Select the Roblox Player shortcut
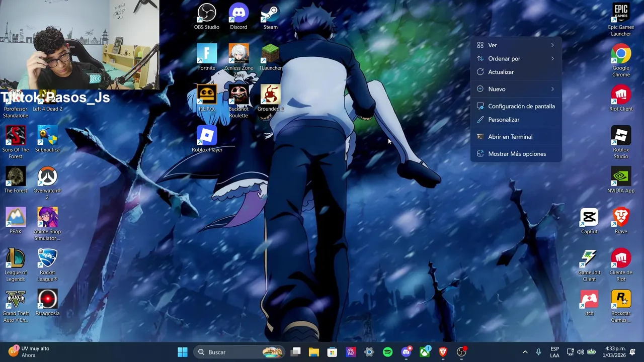 pyautogui.click(x=207, y=139)
